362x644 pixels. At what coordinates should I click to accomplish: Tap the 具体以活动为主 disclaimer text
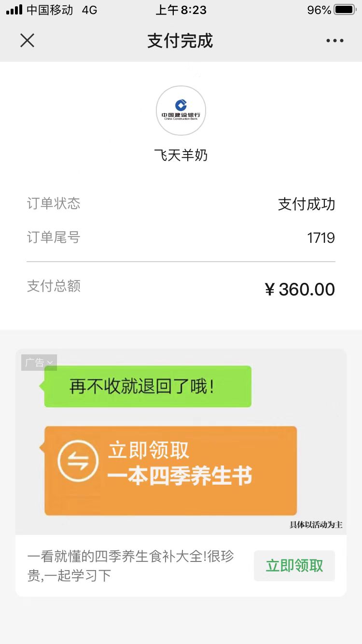coord(316,525)
